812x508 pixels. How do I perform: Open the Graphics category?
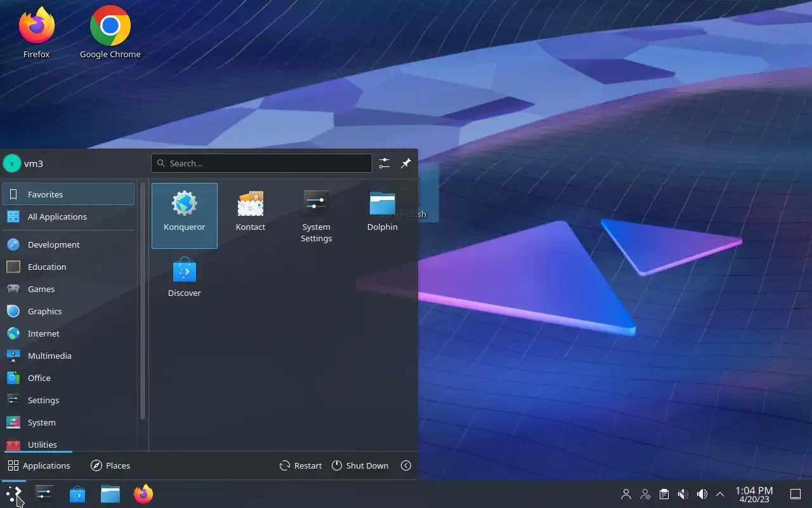pos(69,311)
